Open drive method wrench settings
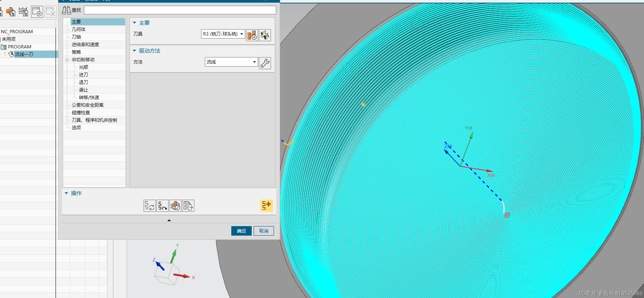 point(265,63)
